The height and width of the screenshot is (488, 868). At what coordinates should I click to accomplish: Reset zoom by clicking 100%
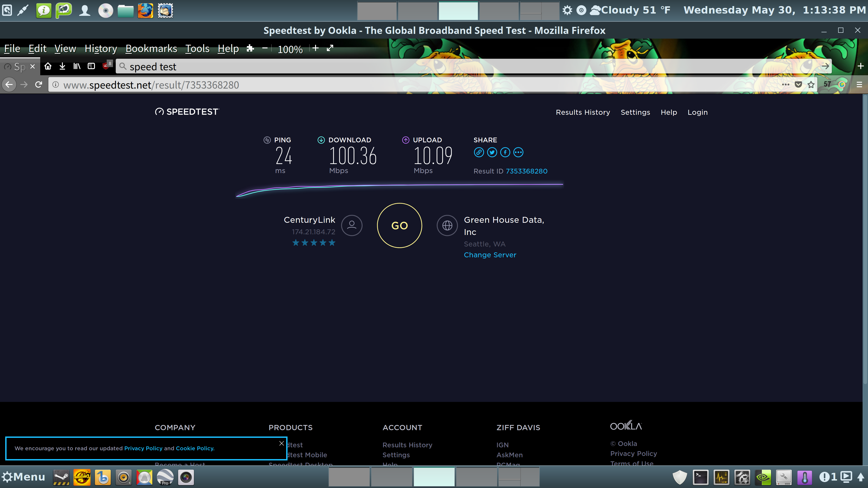coord(290,49)
